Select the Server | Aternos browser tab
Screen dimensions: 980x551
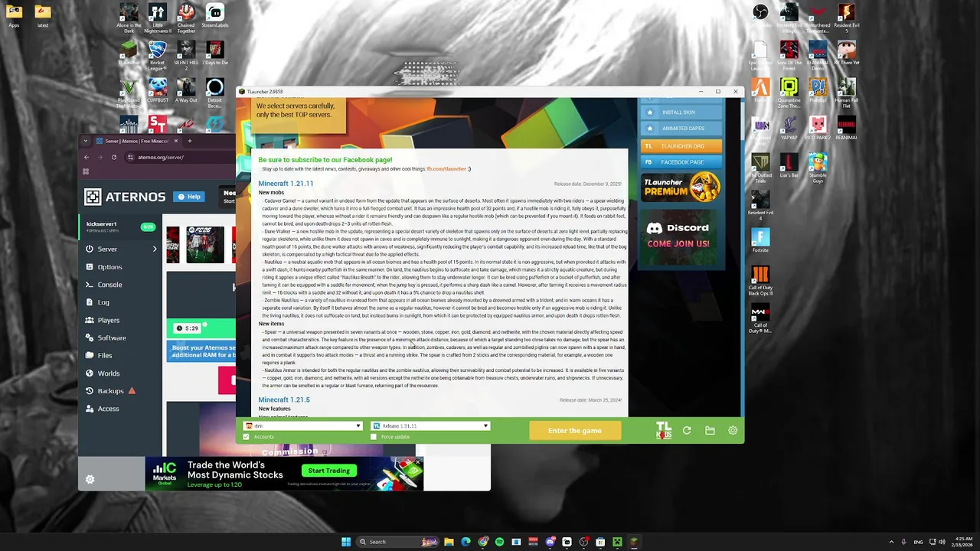[138, 141]
